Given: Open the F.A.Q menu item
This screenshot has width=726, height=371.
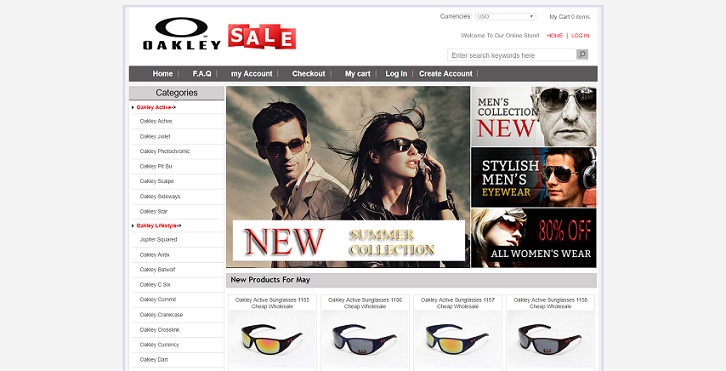Looking at the screenshot, I should point(202,74).
